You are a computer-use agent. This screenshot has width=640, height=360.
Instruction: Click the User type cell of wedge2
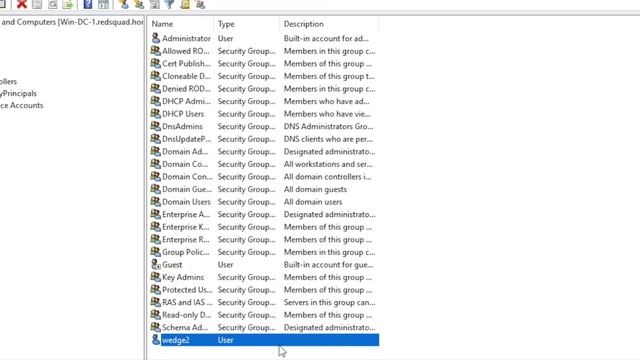(x=225, y=340)
